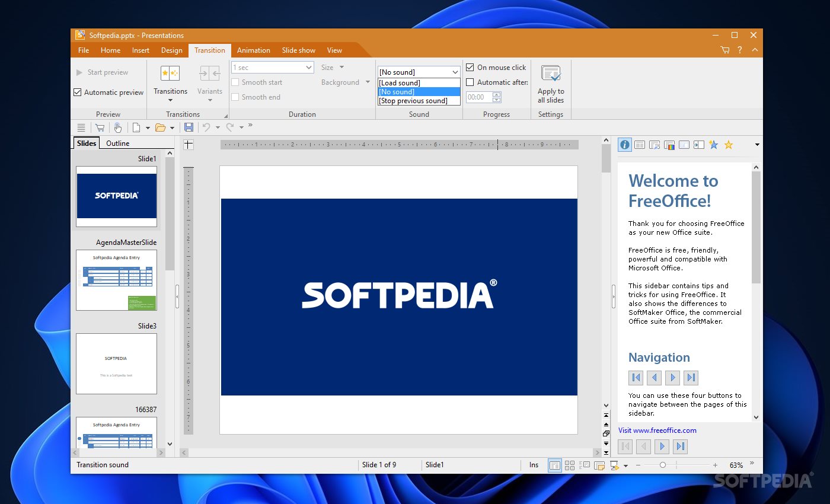Viewport: 830px width, 504px height.
Task: Open the Transitions gallery icon
Action: pyautogui.click(x=170, y=74)
